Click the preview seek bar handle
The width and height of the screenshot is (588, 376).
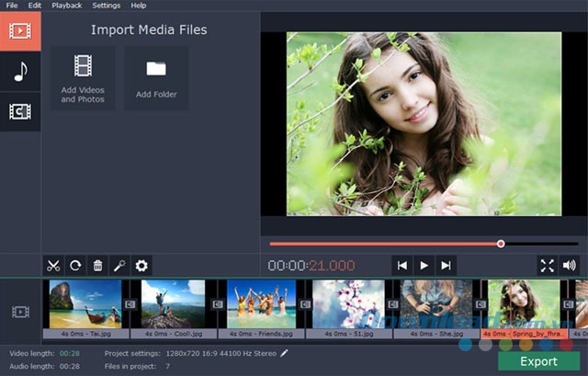click(x=501, y=244)
